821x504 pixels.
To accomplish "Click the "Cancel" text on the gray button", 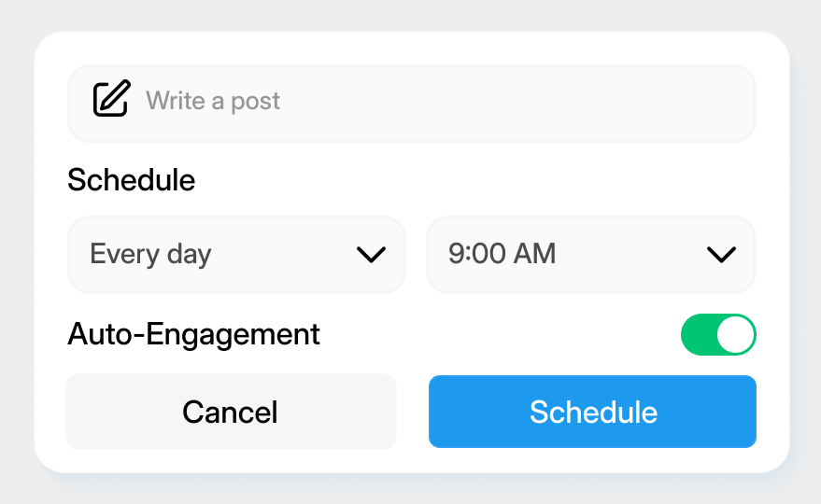I will pos(230,412).
